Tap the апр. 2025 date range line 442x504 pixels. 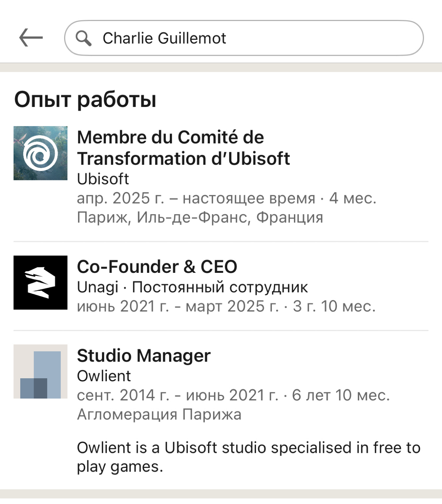click(227, 198)
